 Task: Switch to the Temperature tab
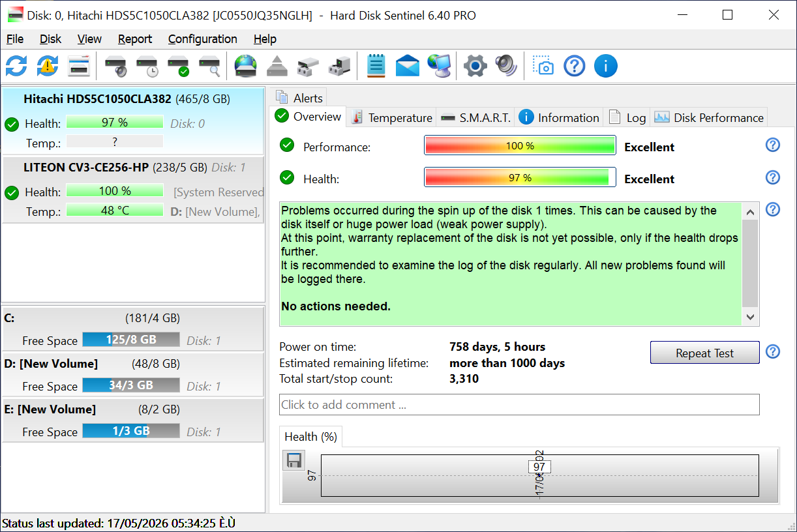(x=391, y=118)
